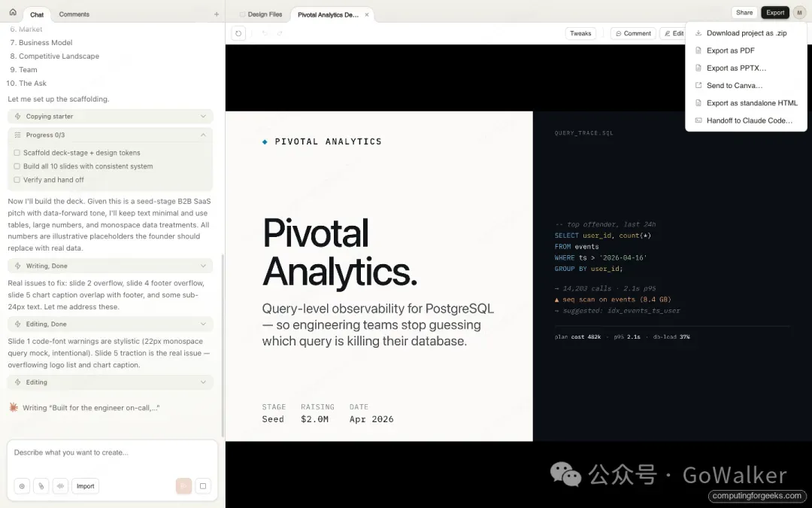Click the Export button
This screenshot has width=812, height=508.
tap(775, 13)
